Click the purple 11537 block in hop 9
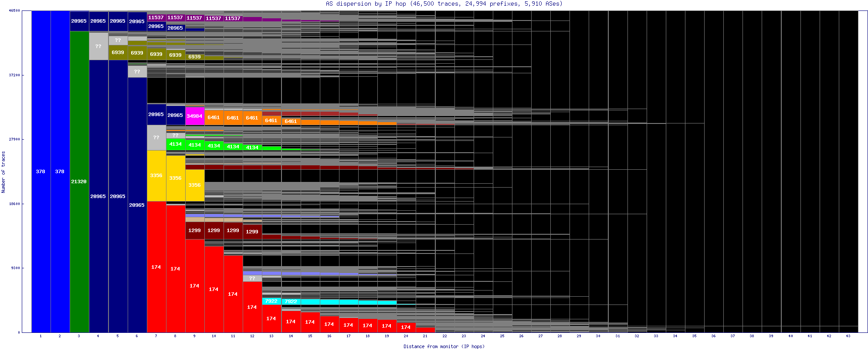Screen dimensions: 868x349 [x=194, y=18]
